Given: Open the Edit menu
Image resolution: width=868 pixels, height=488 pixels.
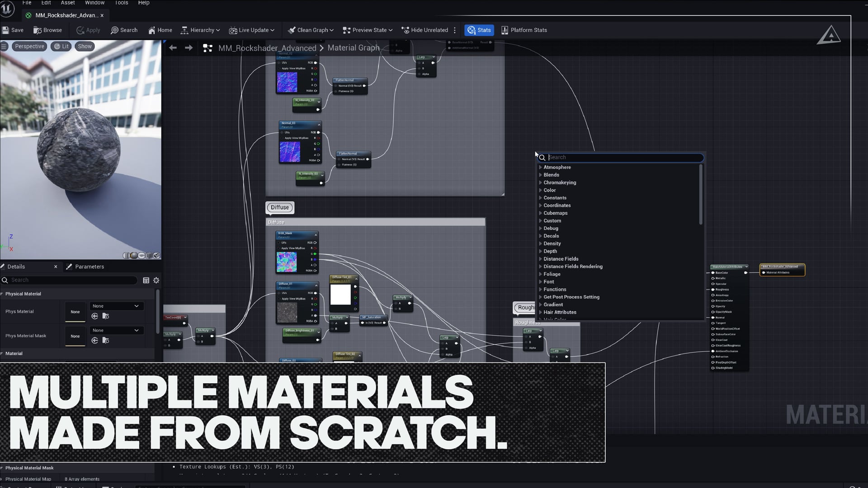Looking at the screenshot, I should pos(46,3).
